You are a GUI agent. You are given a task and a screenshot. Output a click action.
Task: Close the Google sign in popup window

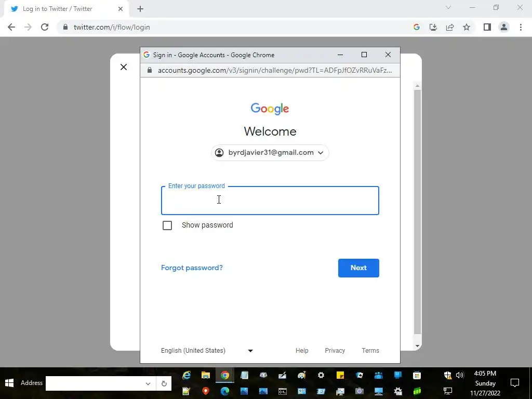[x=388, y=55]
